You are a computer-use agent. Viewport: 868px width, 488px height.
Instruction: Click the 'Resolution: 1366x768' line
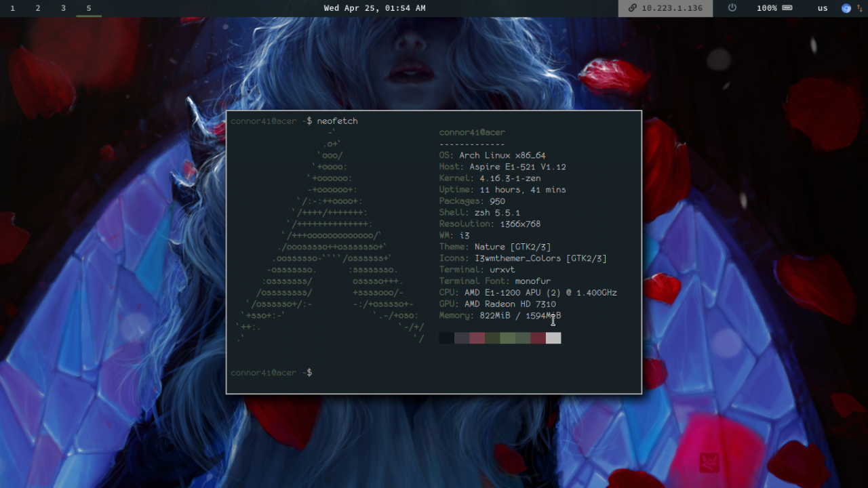click(x=490, y=224)
